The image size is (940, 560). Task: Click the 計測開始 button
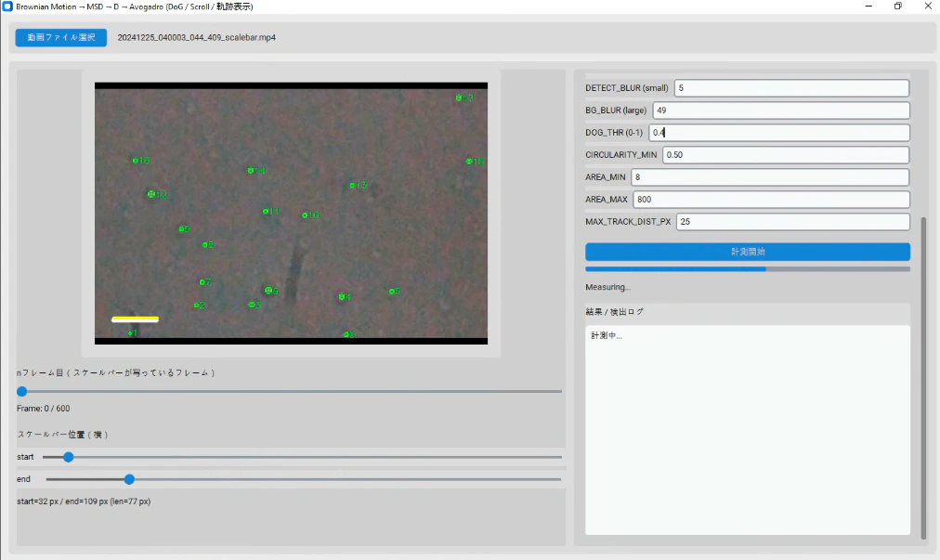tap(748, 252)
